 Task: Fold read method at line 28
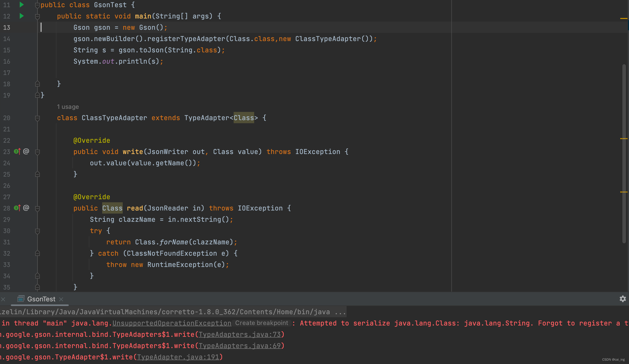[x=37, y=208]
